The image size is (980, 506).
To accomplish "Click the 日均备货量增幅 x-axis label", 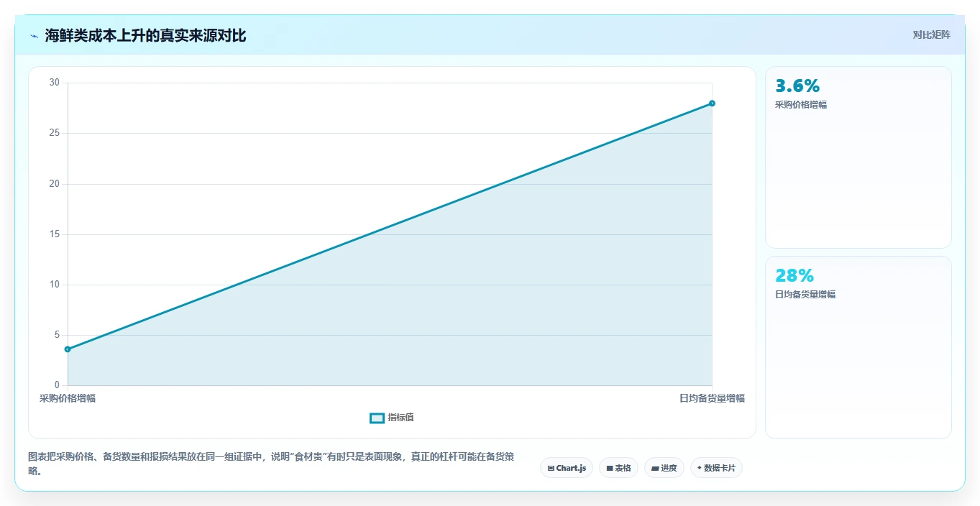I will [712, 398].
